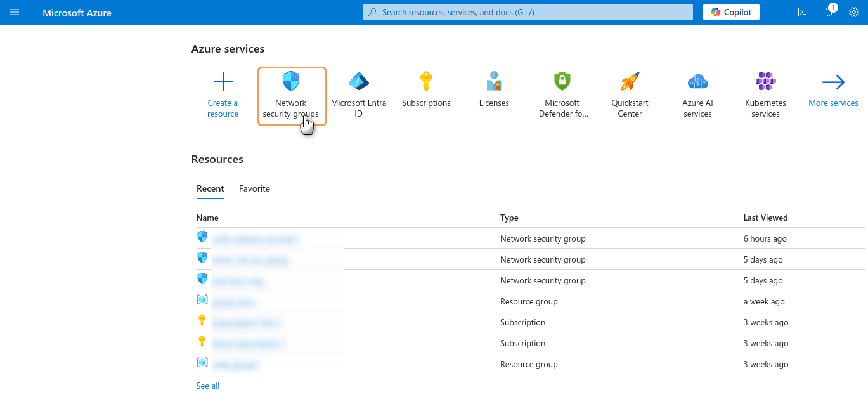The height and width of the screenshot is (404, 868).
Task: Launch the Quickstart Center
Action: tap(630, 96)
